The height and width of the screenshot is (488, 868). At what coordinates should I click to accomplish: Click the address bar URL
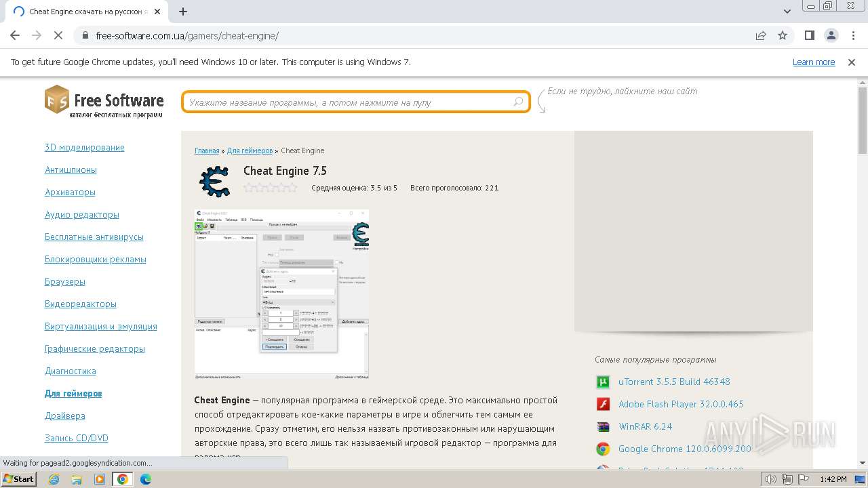[187, 35]
